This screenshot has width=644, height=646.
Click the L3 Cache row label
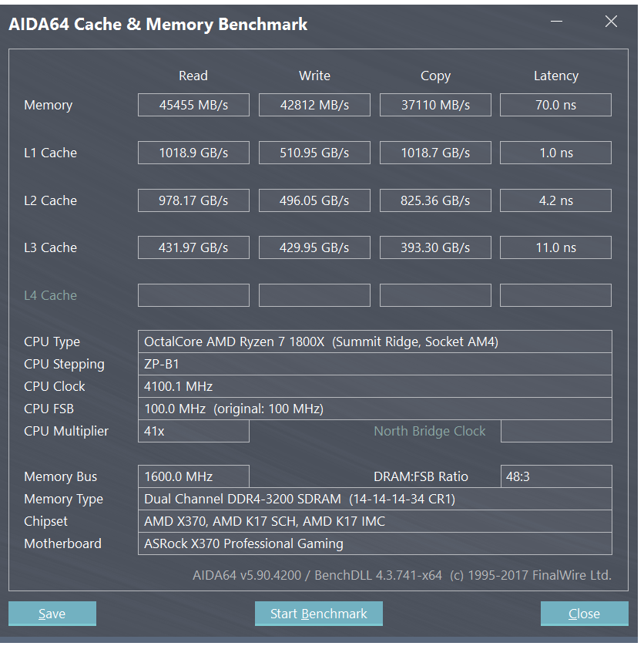pos(50,247)
